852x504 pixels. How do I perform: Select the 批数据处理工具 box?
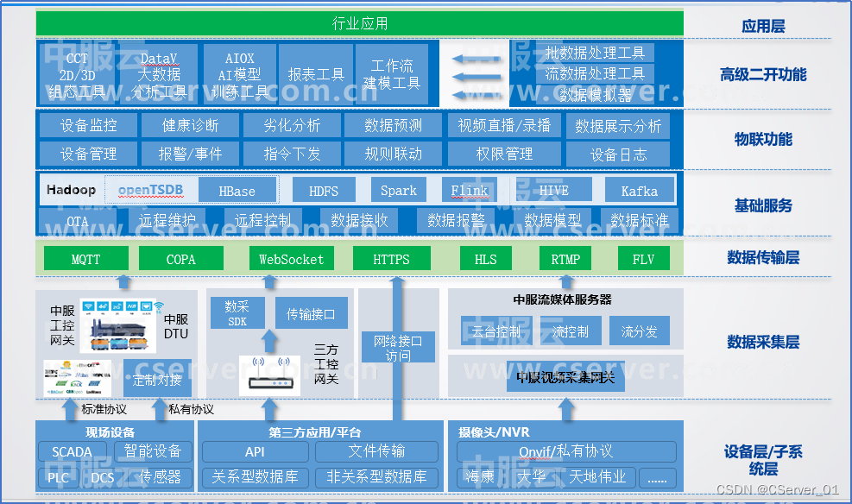click(595, 53)
